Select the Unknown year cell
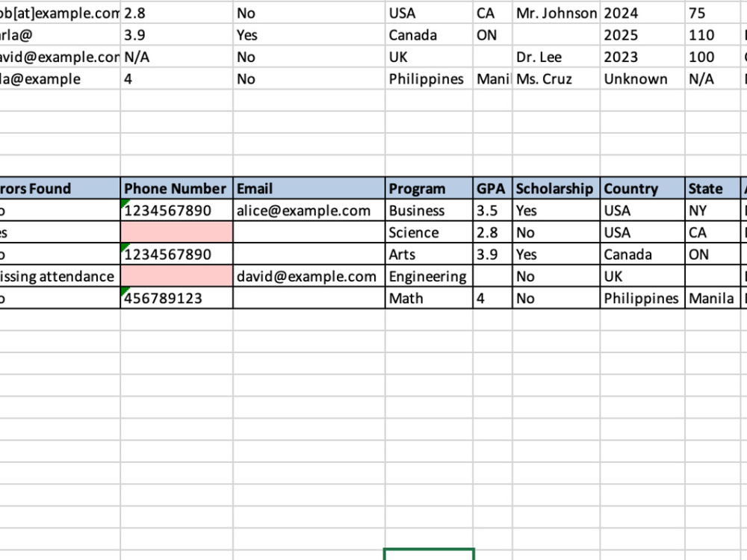Screen dimensions: 747x560 click(x=642, y=78)
